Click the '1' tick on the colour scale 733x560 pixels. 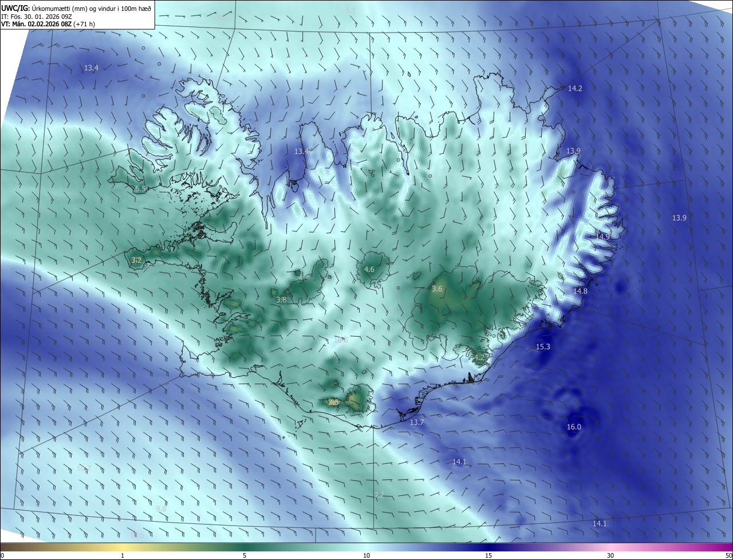(x=123, y=556)
